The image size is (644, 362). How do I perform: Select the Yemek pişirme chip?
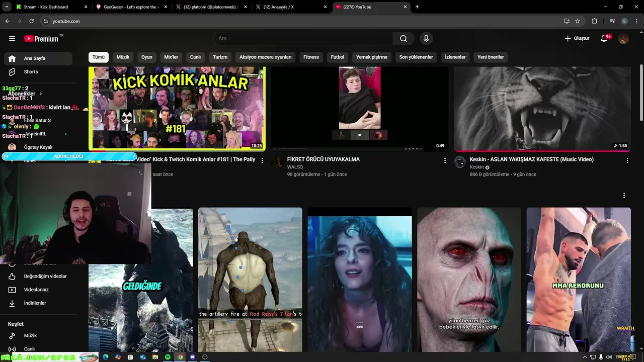[x=372, y=57]
